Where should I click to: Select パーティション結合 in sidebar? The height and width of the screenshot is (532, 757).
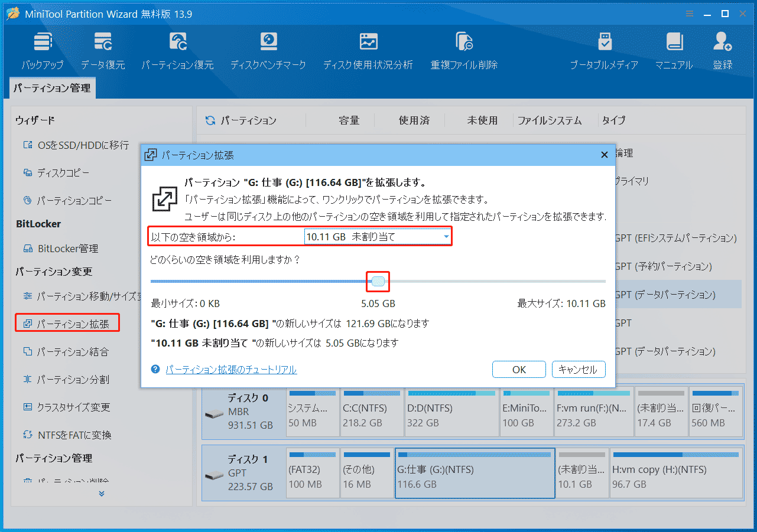coord(65,352)
